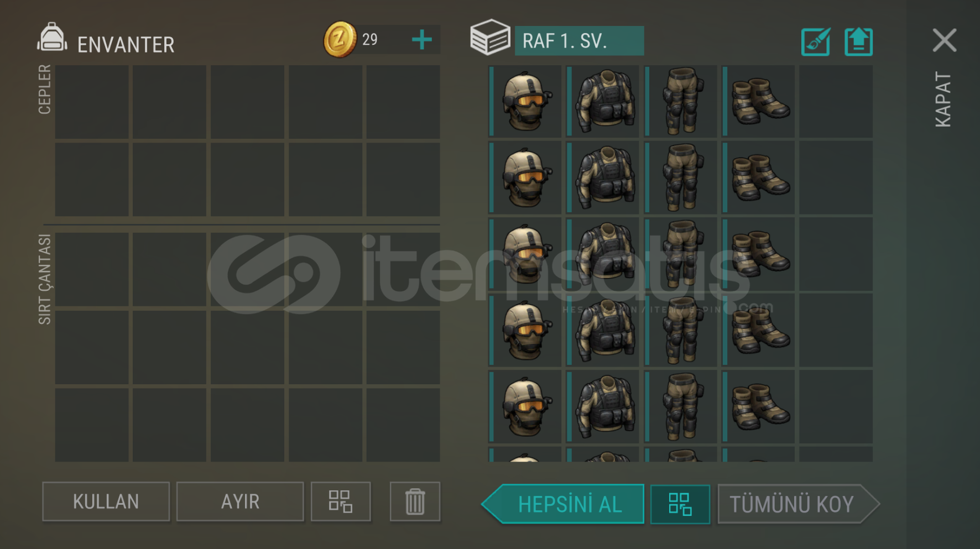Click the upload storage upgrade icon
This screenshot has height=549, width=980.
point(858,41)
